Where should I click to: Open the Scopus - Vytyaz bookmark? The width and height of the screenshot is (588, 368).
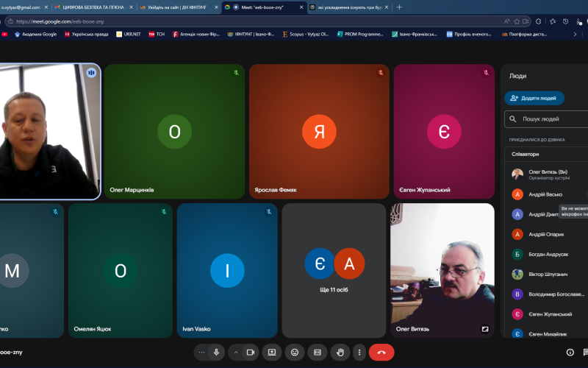[305, 34]
